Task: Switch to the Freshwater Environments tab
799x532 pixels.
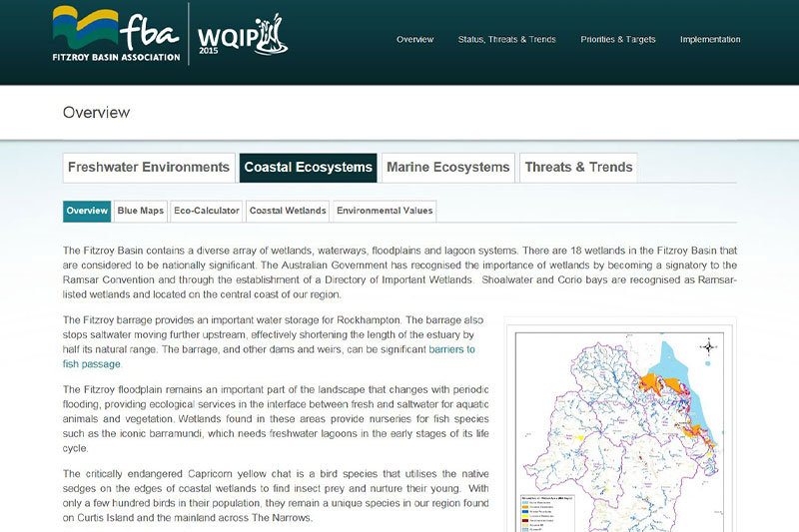Action: tap(149, 168)
